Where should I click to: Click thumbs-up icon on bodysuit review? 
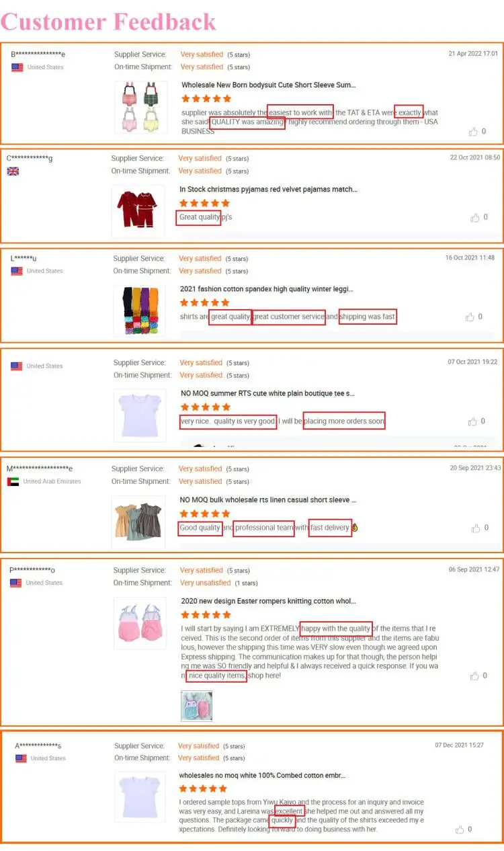click(474, 132)
